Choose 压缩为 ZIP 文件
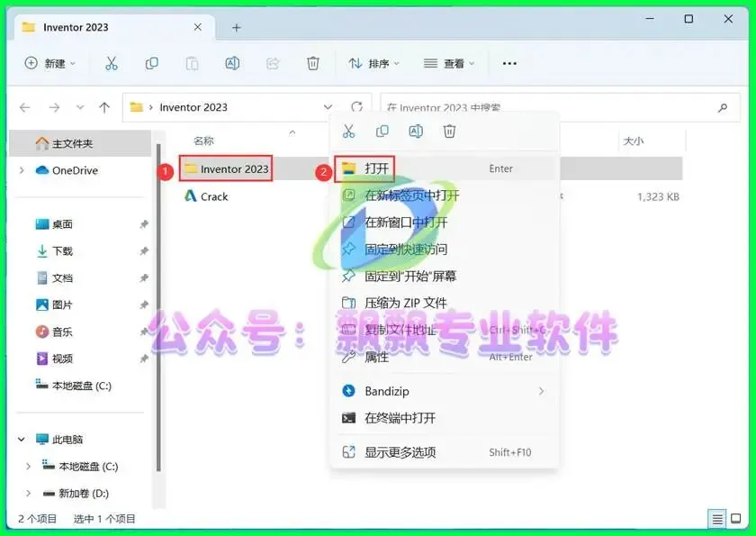This screenshot has width=756, height=536. [x=444, y=303]
